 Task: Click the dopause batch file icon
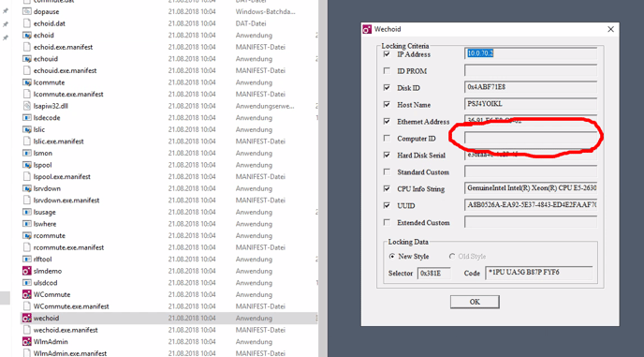27,12
